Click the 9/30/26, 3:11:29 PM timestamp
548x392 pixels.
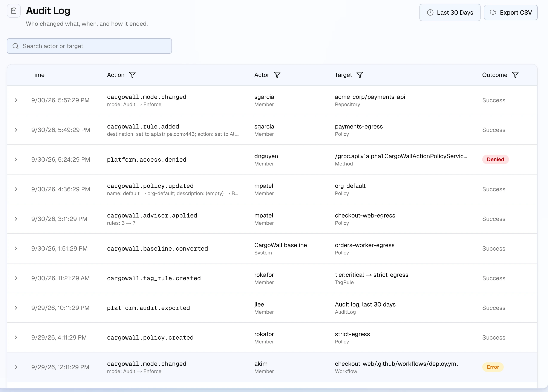59,219
